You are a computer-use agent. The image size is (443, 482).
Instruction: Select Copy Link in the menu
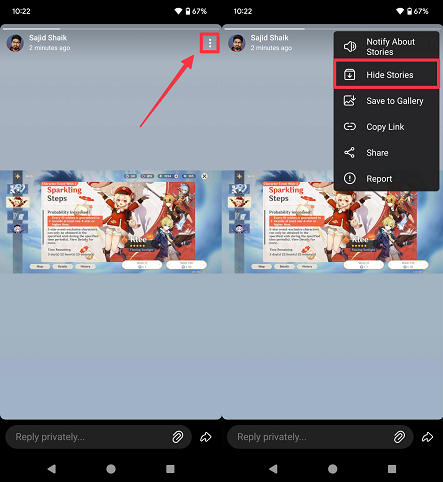pos(386,127)
